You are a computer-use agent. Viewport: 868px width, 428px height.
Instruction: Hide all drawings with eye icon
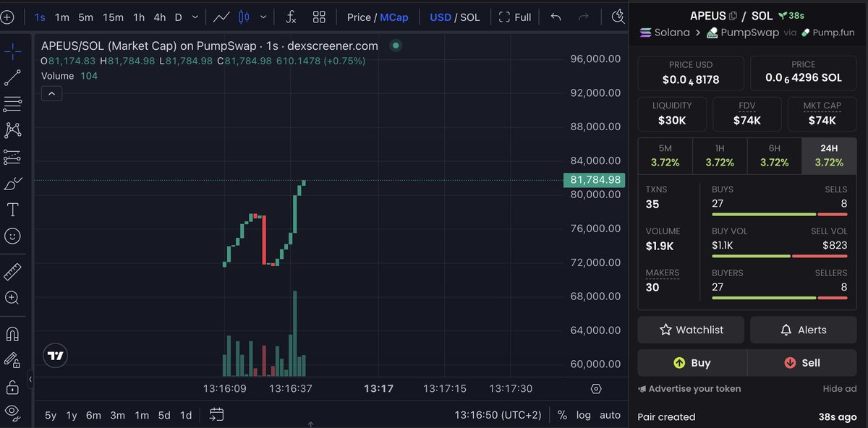pyautogui.click(x=12, y=413)
